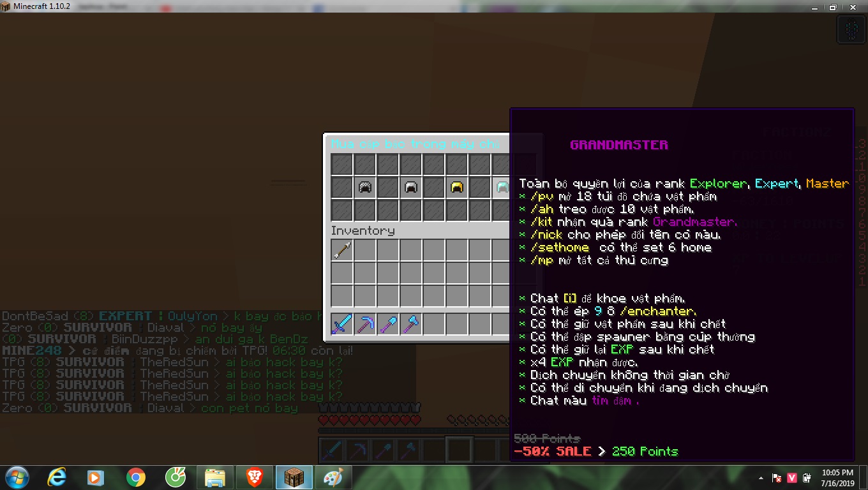The height and width of the screenshot is (490, 868).
Task: Click the DontBeSad EXPERT chat line
Action: 163,316
